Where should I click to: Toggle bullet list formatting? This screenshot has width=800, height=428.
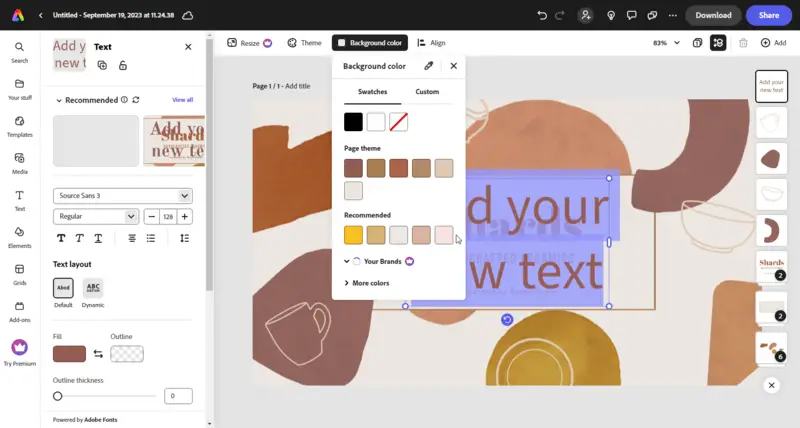coord(151,238)
